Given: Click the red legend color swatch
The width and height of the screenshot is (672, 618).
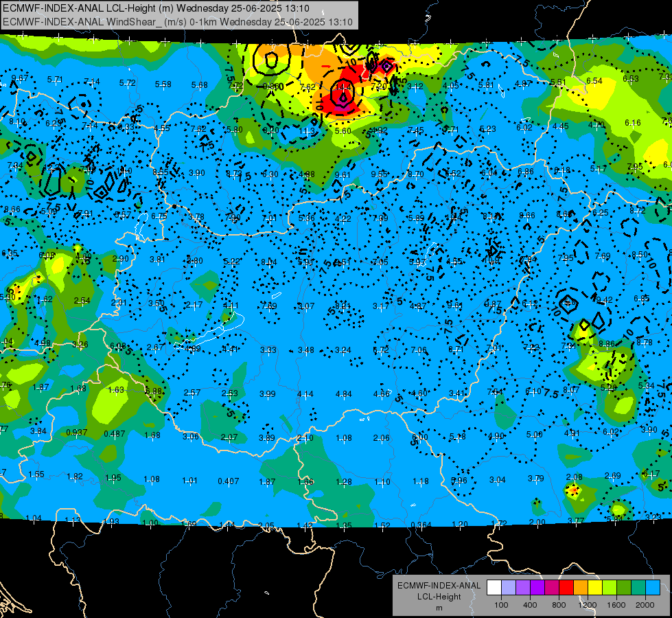Looking at the screenshot, I should [566, 588].
